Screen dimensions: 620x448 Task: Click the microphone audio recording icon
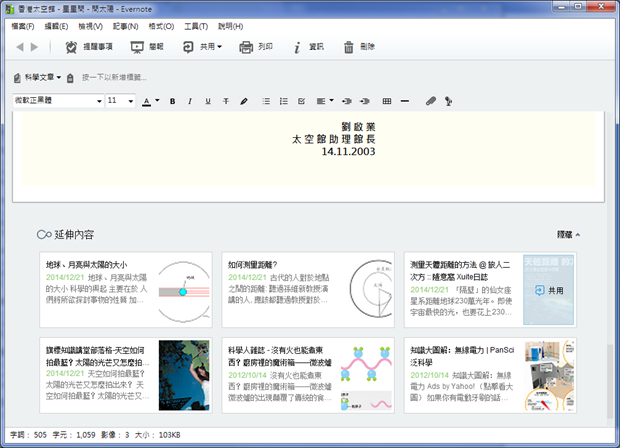coord(448,101)
